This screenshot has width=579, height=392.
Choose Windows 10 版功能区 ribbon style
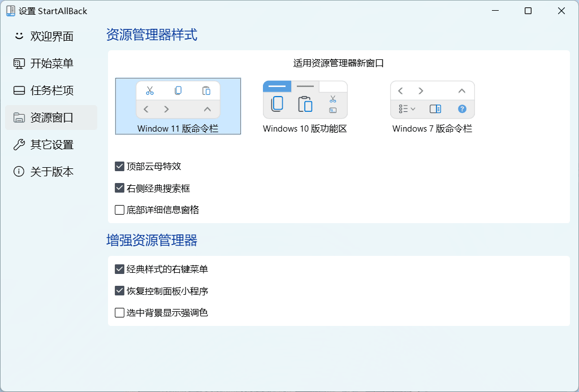[x=305, y=107]
